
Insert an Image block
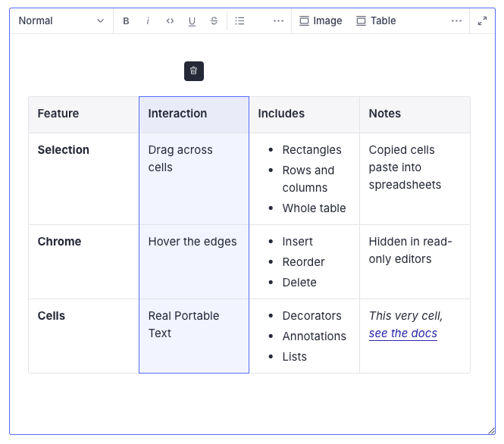pyautogui.click(x=321, y=21)
